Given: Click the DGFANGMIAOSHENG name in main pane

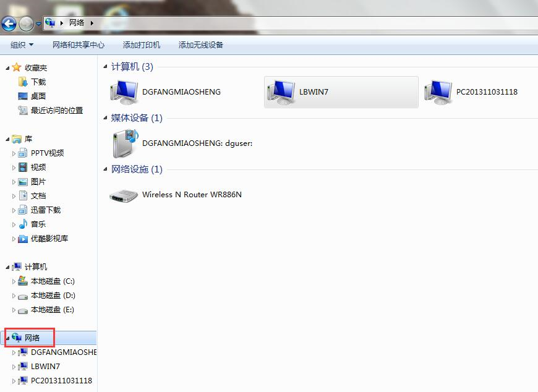Looking at the screenshot, I should [x=182, y=92].
